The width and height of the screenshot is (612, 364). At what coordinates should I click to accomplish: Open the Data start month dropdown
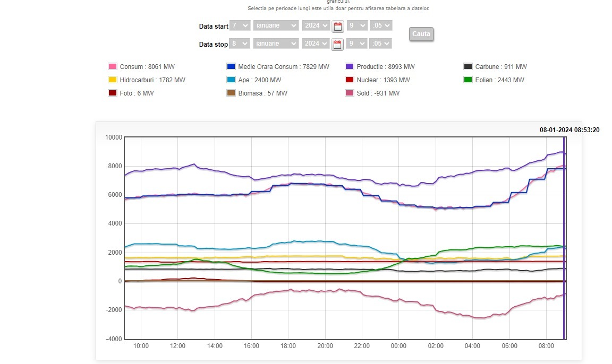276,25
